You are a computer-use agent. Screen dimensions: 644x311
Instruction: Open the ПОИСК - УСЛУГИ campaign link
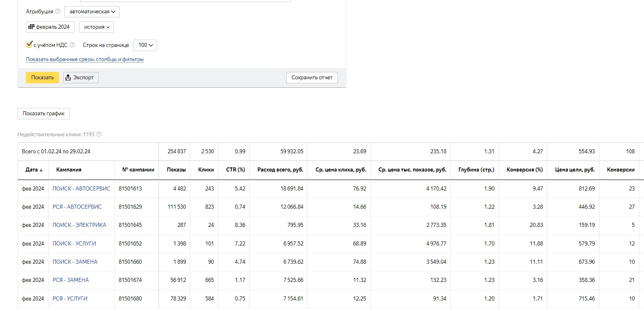pos(74,243)
